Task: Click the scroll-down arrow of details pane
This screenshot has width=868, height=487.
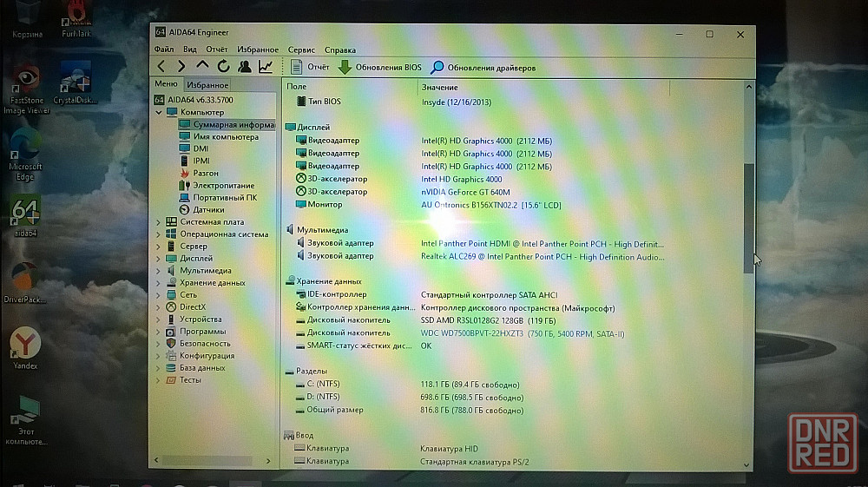Action: [746, 465]
